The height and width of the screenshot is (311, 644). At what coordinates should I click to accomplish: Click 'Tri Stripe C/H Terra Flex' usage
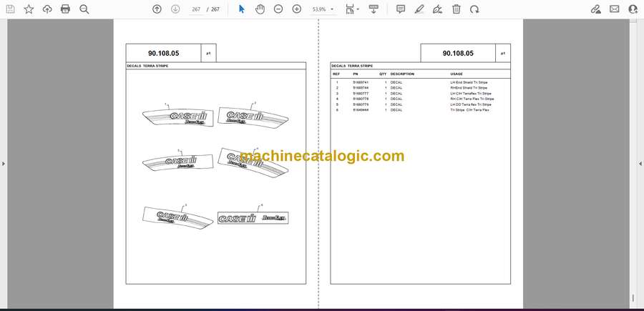470,110
